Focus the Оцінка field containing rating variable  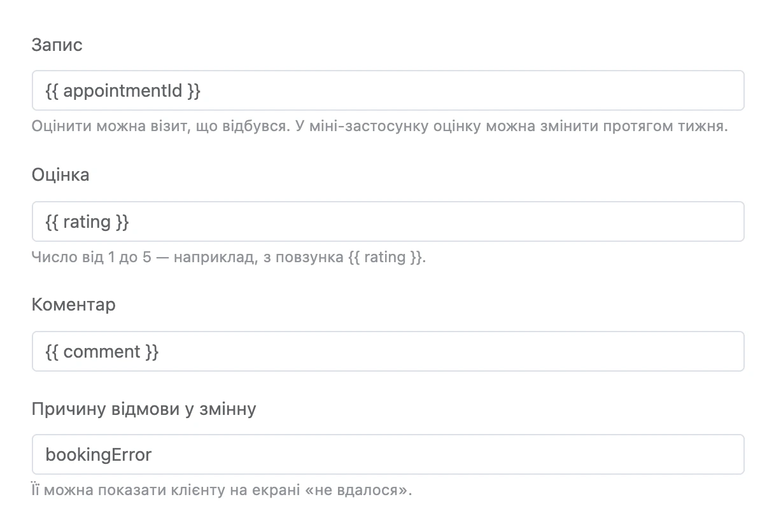click(x=388, y=221)
